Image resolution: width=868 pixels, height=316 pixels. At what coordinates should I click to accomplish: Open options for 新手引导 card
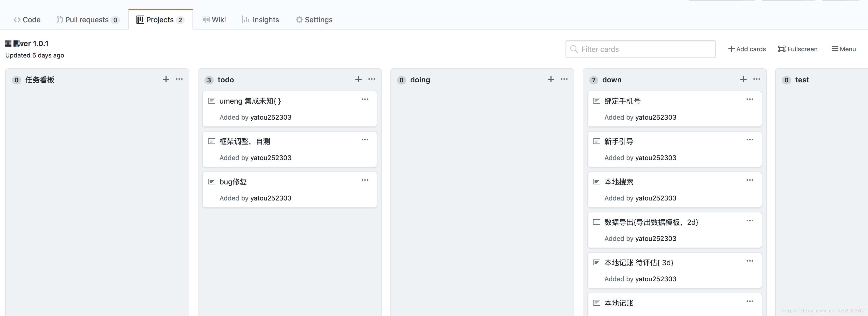point(750,140)
